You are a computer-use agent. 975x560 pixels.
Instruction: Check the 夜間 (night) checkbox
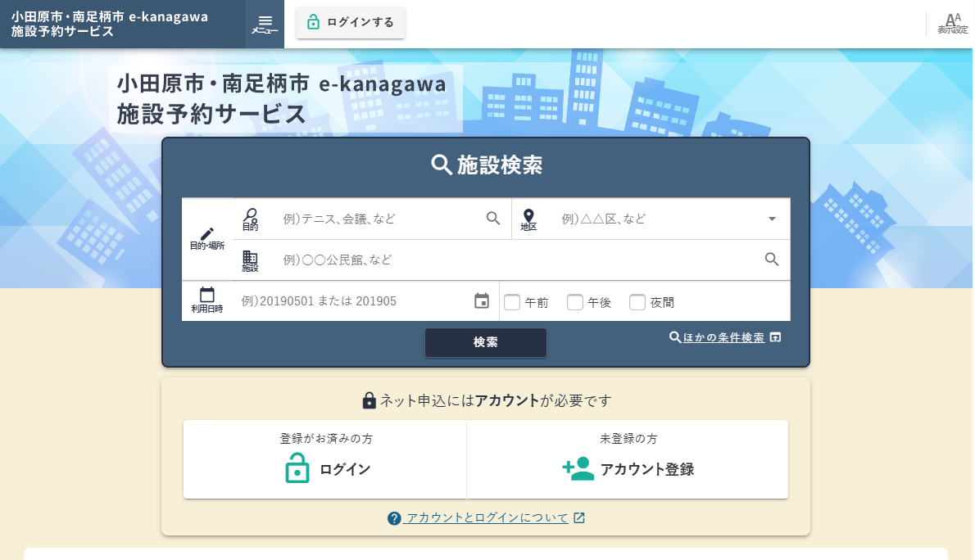[x=637, y=302]
